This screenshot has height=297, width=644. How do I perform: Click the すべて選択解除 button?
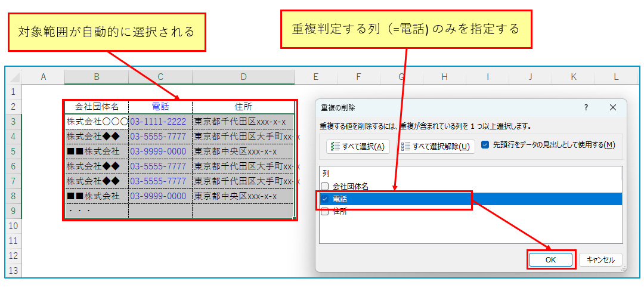(x=436, y=146)
